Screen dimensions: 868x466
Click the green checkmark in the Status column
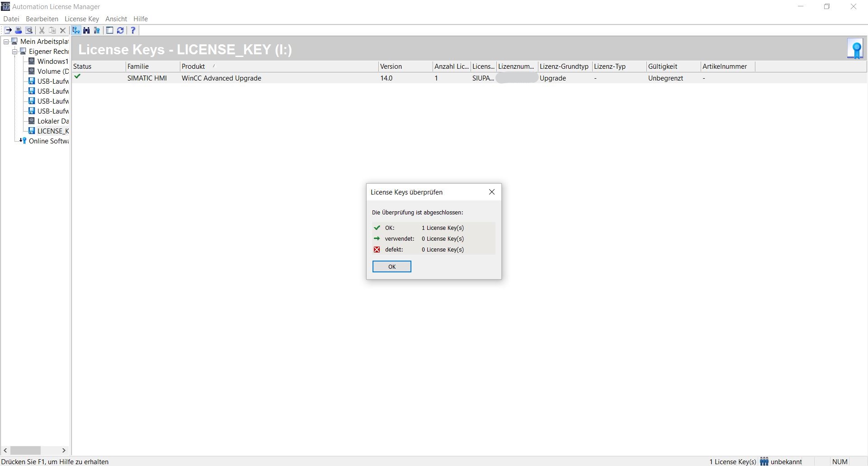click(78, 76)
